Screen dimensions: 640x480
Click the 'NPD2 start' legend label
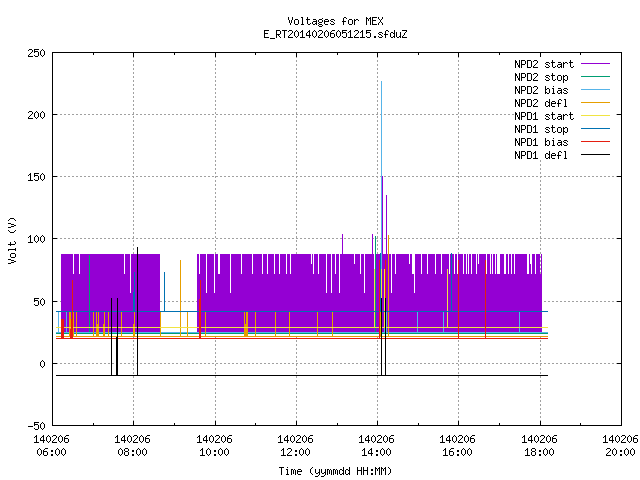544,64
